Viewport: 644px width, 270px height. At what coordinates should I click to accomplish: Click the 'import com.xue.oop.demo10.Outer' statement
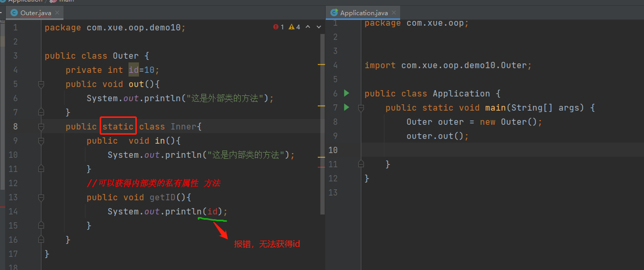(448, 65)
